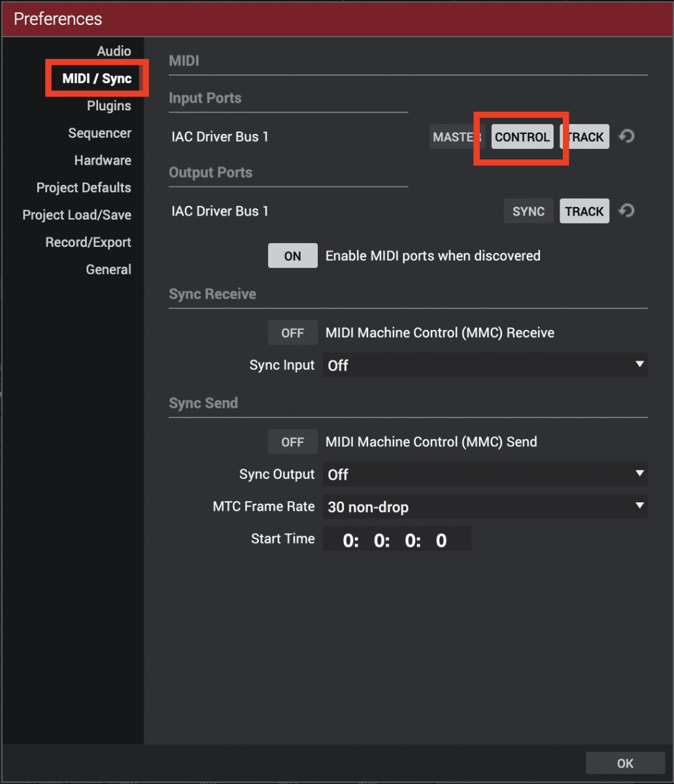Reset the IAC Driver Bus 1 output port

pos(626,211)
